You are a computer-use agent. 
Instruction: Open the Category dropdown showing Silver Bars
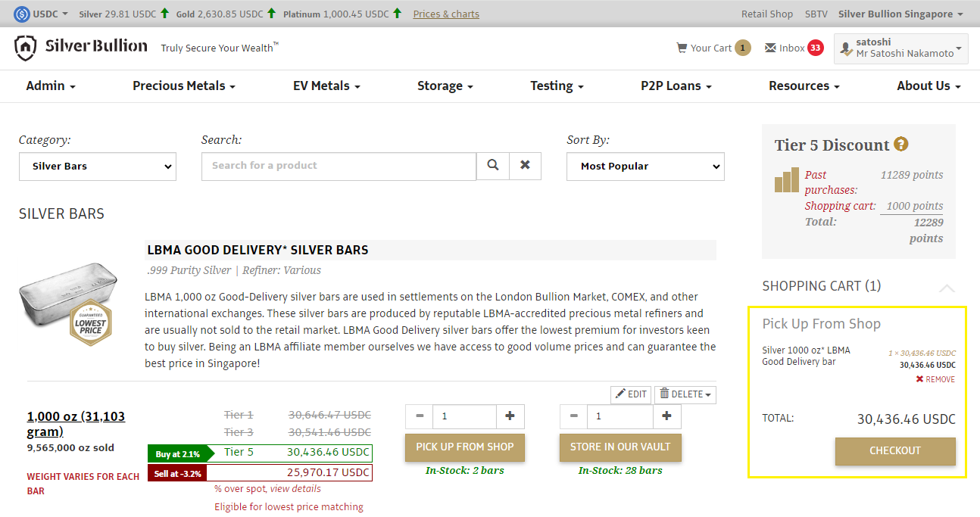98,167
